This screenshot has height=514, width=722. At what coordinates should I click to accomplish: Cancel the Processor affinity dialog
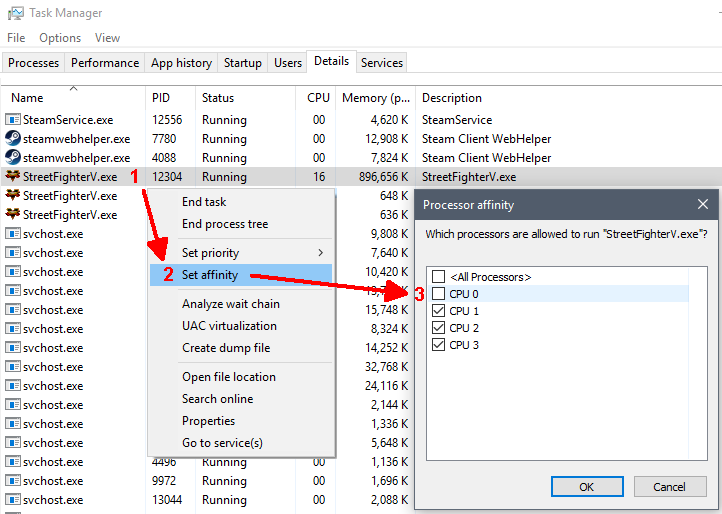[669, 487]
